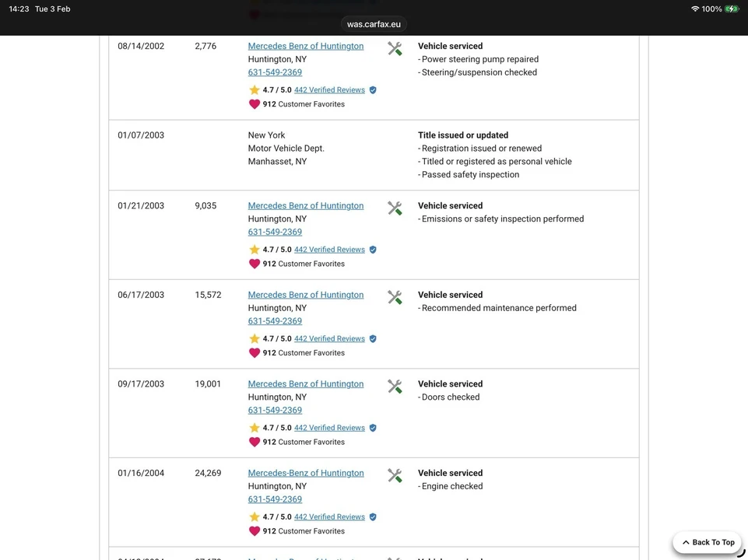The height and width of the screenshot is (560, 748).
Task: Click the star rating icon in 01/21/2003 entry
Action: coord(255,249)
